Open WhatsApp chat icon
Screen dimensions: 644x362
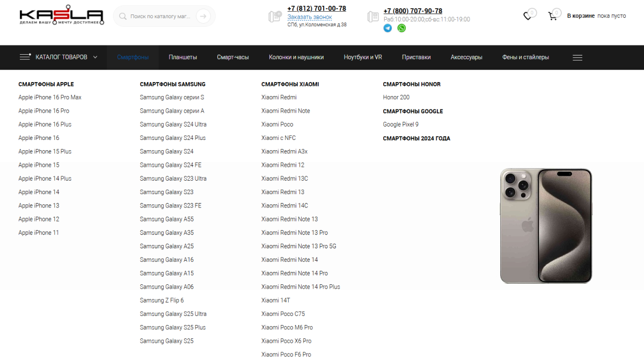pos(401,28)
